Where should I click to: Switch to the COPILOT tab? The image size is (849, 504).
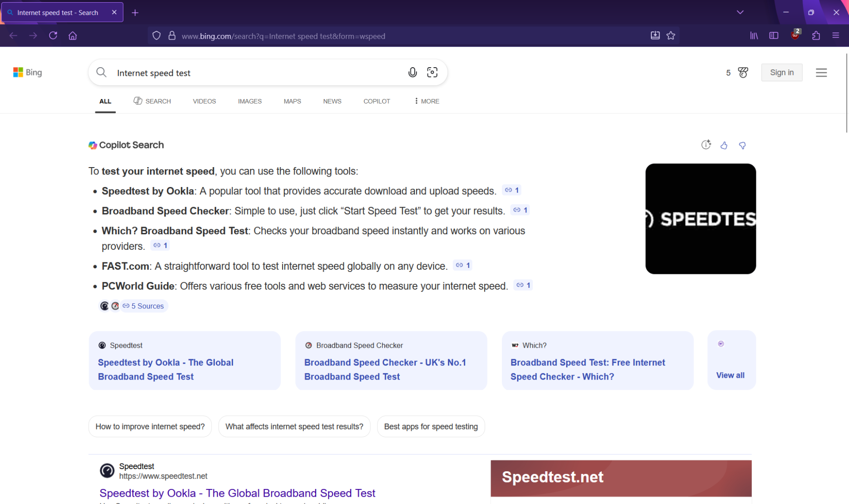(377, 101)
